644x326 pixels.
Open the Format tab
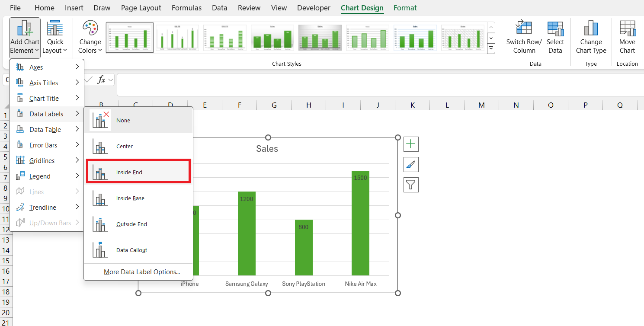click(405, 8)
